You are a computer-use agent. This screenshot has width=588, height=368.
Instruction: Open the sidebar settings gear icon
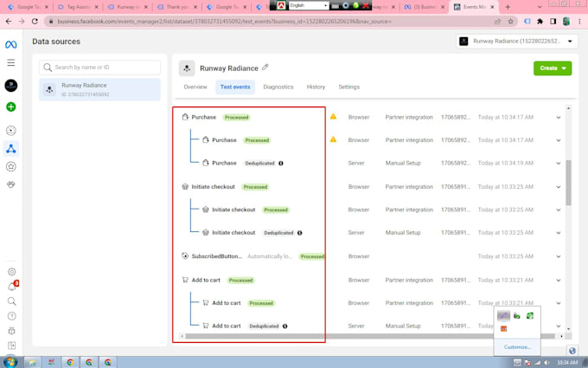[x=11, y=272]
